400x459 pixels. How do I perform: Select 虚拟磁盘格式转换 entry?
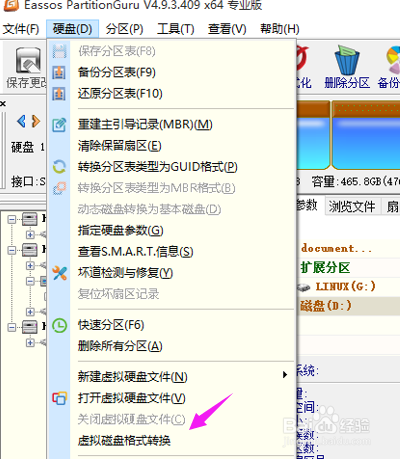(x=124, y=441)
